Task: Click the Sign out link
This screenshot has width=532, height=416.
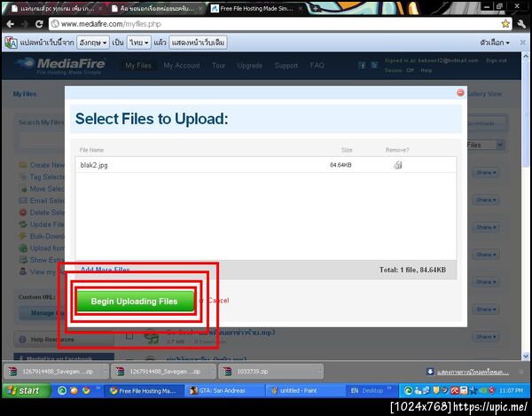Action: tap(497, 60)
